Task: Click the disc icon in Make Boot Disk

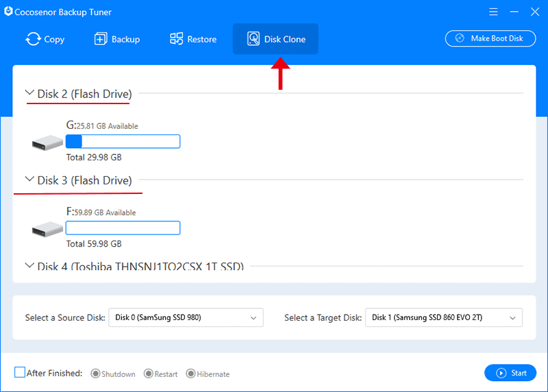Action: tap(460, 38)
